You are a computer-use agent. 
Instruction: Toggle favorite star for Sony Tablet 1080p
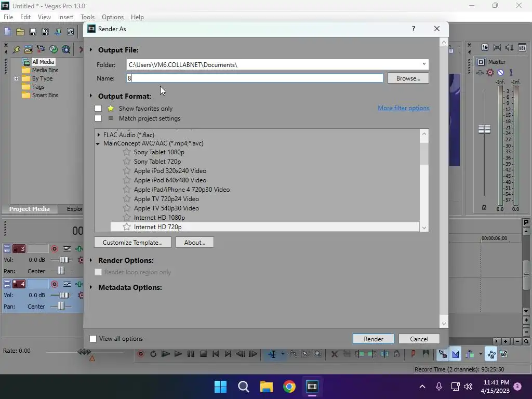pyautogui.click(x=127, y=152)
